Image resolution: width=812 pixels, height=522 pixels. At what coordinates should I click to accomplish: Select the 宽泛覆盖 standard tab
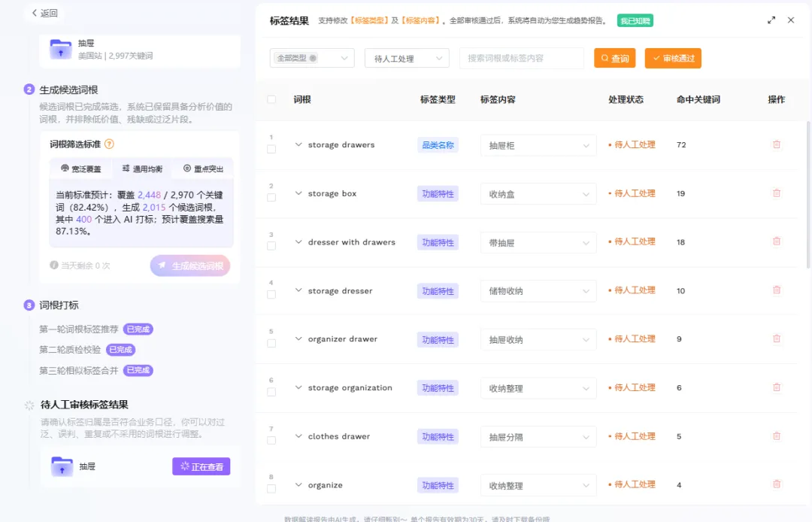coord(80,168)
